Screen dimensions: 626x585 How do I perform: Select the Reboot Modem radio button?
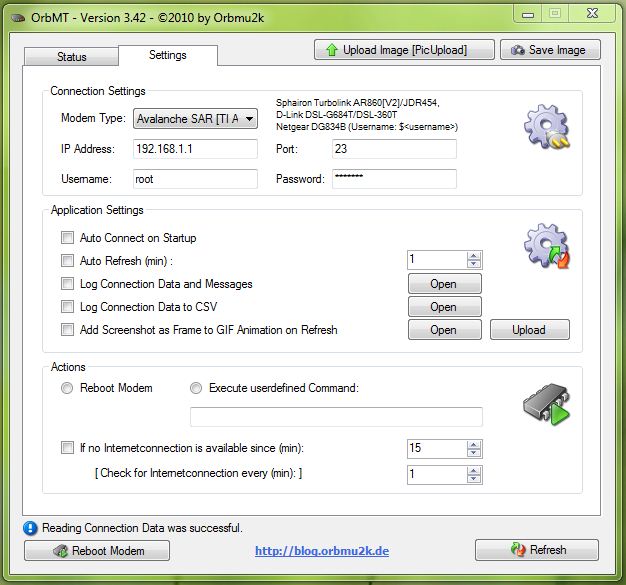(x=67, y=388)
